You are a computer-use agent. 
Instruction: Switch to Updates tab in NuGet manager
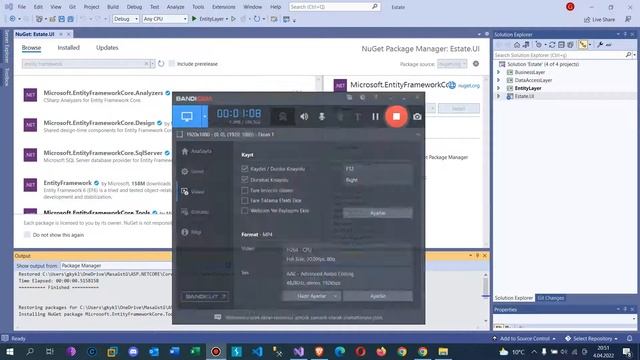pos(107,48)
